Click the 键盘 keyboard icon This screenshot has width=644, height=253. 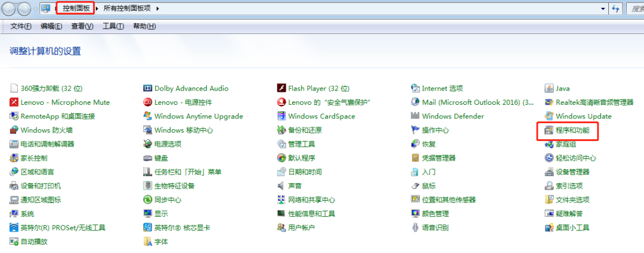pyautogui.click(x=148, y=158)
